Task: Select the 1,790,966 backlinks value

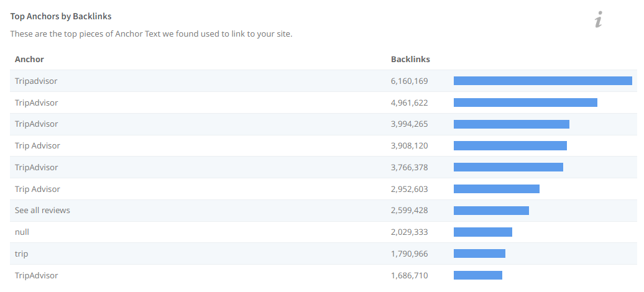Action: 409,253
